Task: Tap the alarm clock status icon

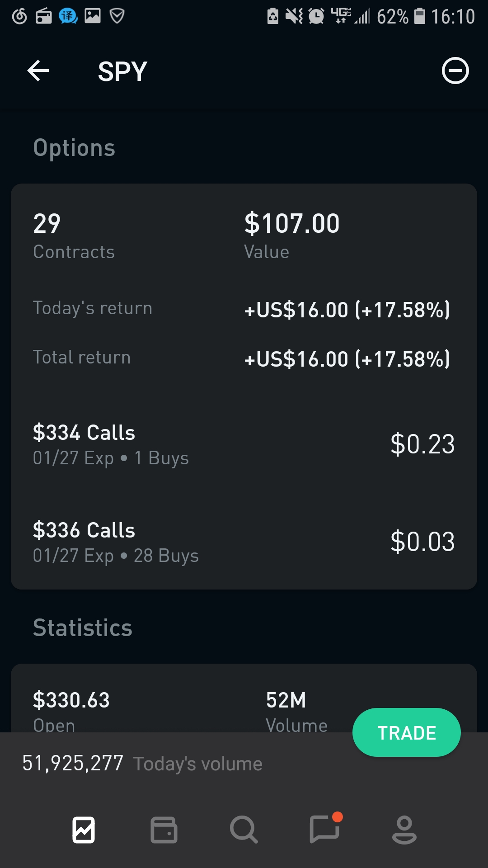Action: tap(316, 16)
